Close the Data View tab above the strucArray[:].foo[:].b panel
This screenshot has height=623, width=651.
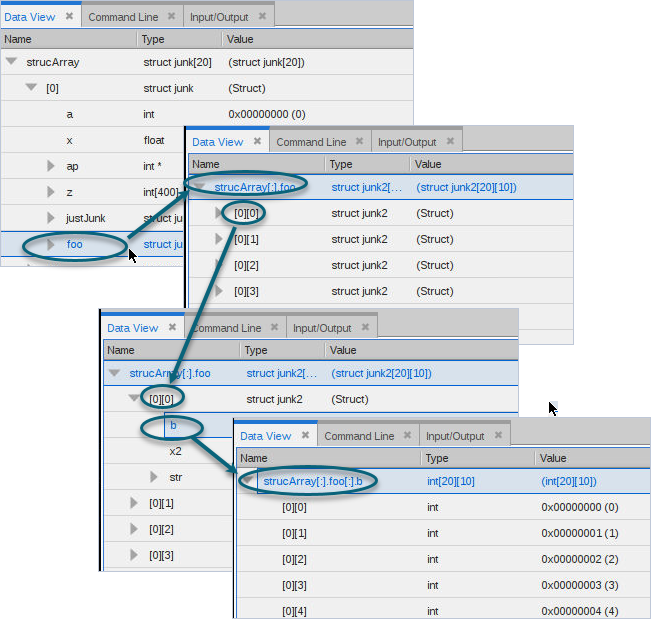(x=303, y=436)
